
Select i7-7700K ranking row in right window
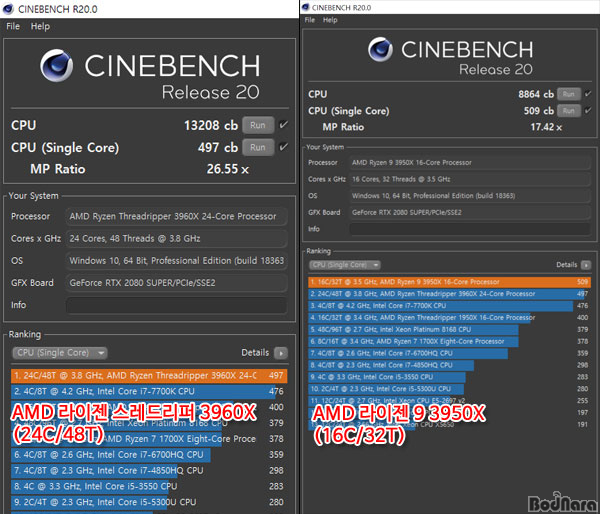point(450,306)
